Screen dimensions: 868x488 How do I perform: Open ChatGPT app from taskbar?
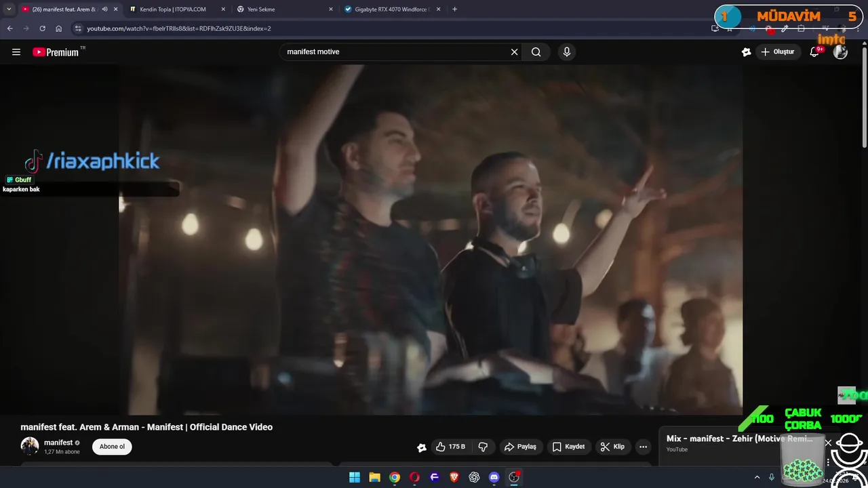pyautogui.click(x=474, y=477)
